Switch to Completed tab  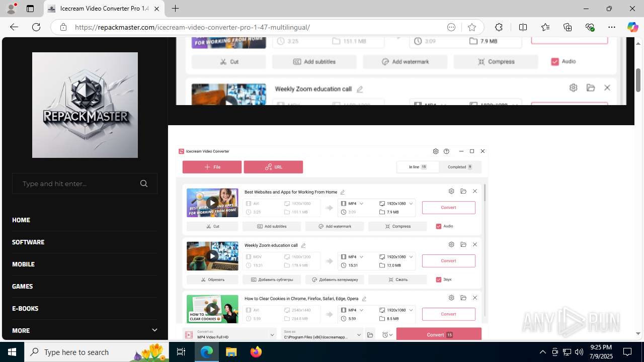[x=460, y=167]
